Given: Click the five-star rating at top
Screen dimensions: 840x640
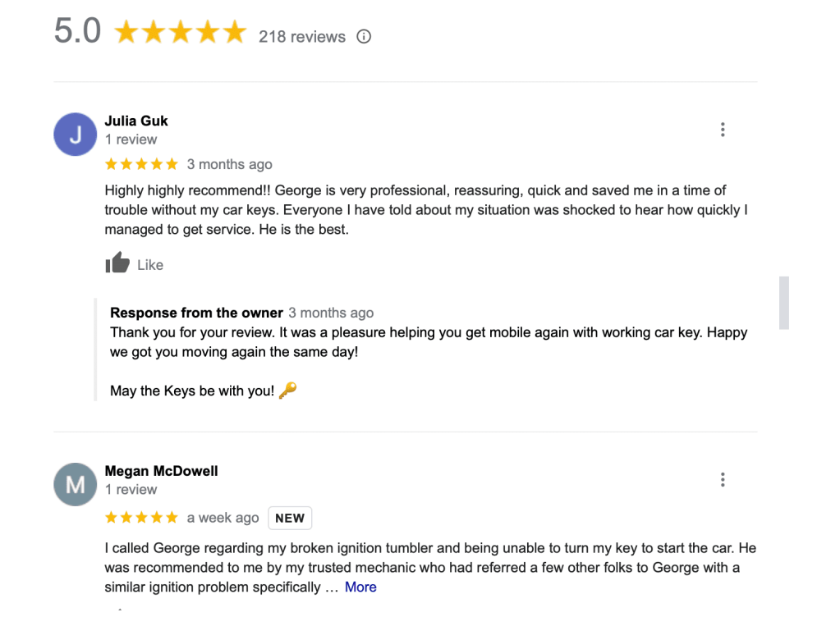Looking at the screenshot, I should (181, 33).
